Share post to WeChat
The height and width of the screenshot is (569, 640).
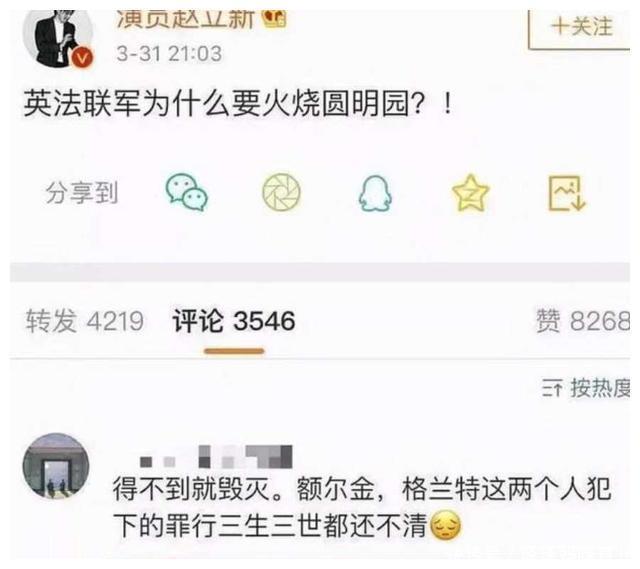coord(187,192)
